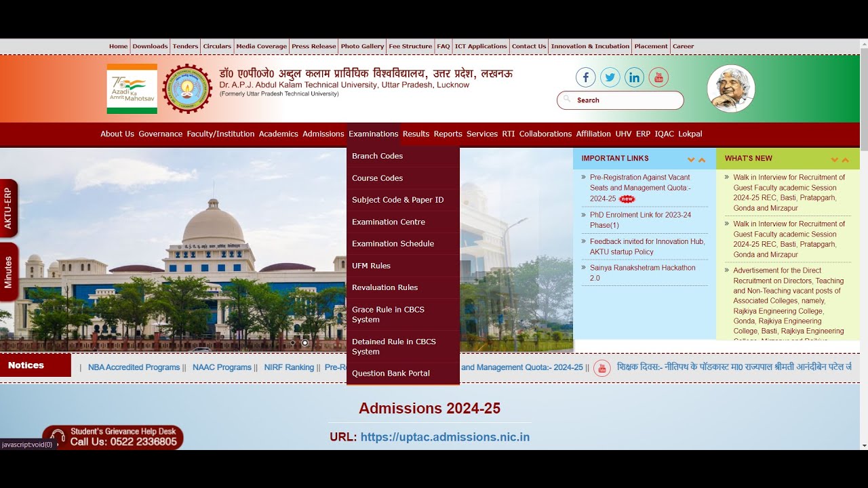Select Branch Codes from Examinations menu
868x488 pixels.
[403, 156]
